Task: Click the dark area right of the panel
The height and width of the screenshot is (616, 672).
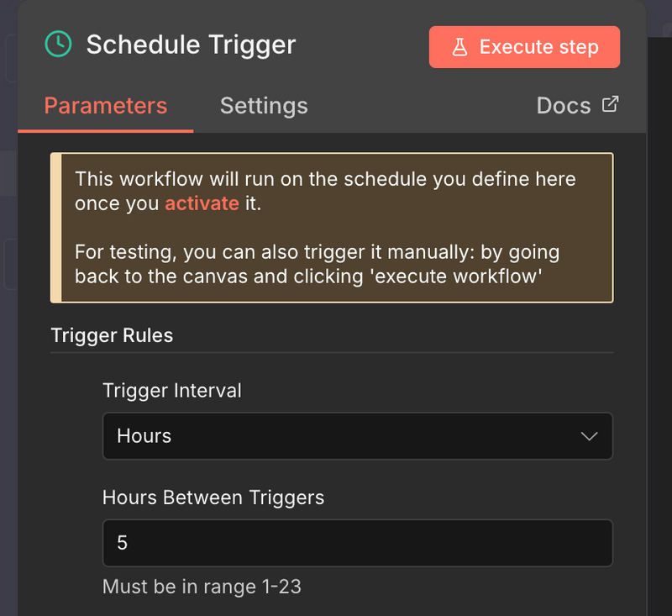Action: click(x=659, y=336)
